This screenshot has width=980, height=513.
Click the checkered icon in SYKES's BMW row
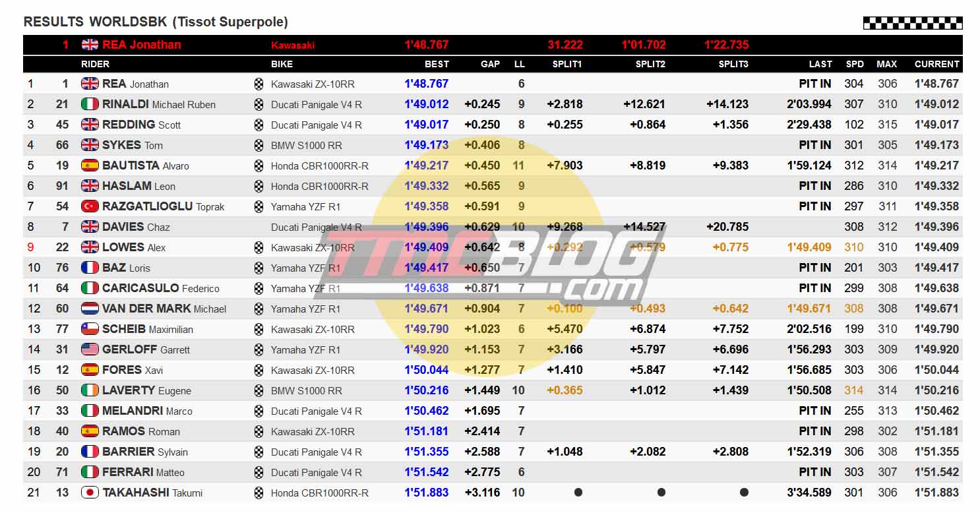259,145
